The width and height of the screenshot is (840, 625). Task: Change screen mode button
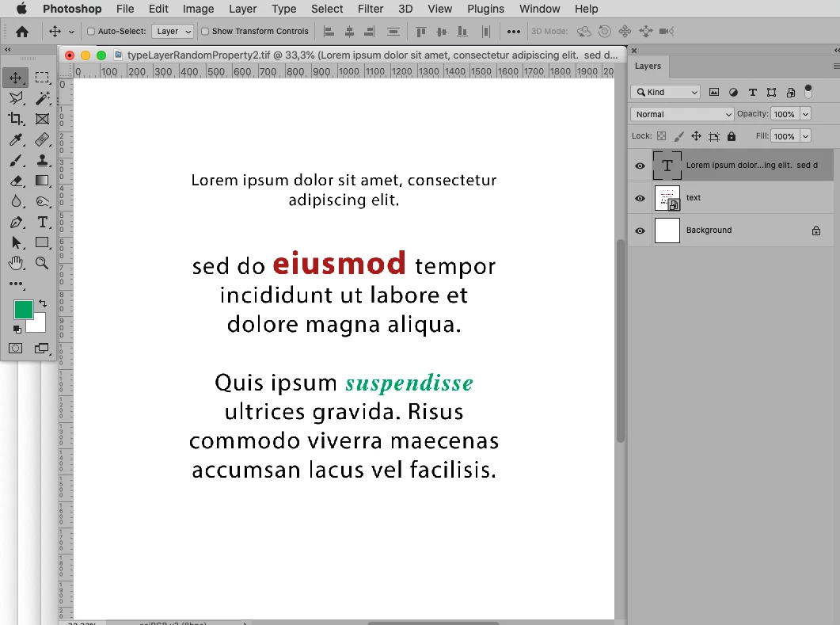(x=41, y=349)
